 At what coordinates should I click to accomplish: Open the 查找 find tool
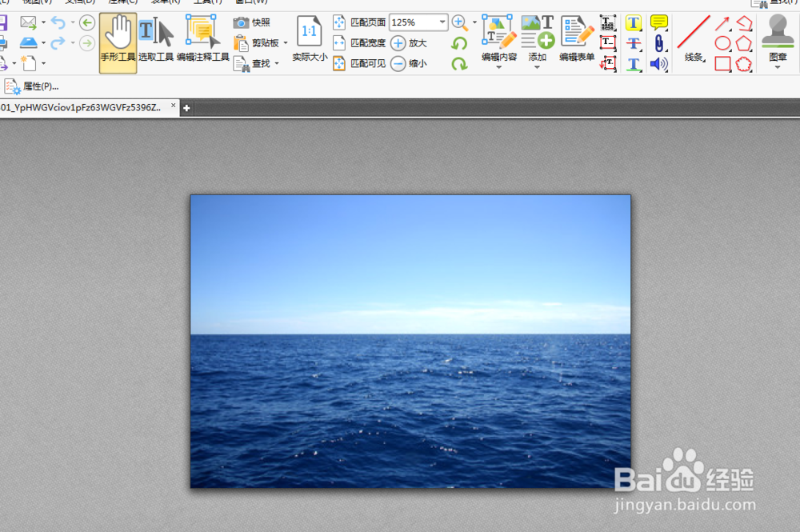click(x=252, y=63)
